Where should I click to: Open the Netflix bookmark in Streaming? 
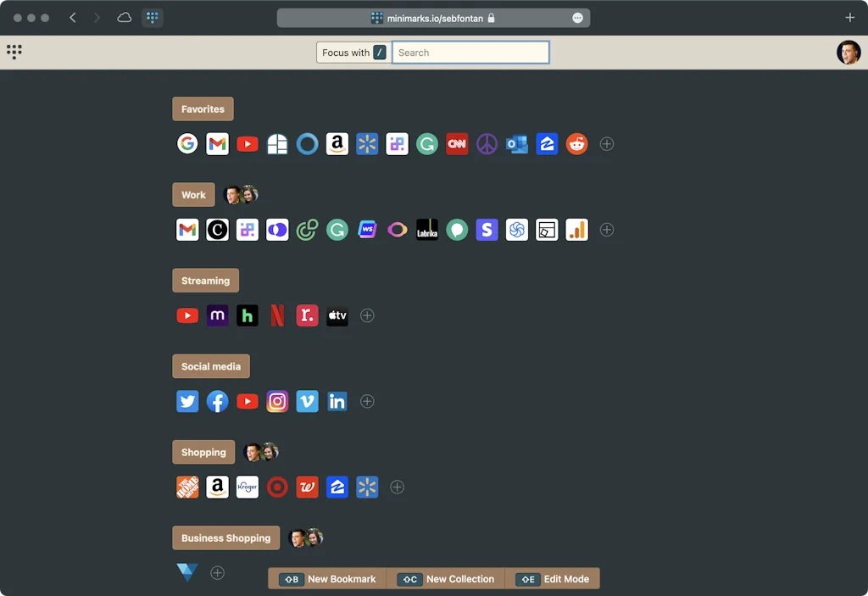tap(277, 315)
